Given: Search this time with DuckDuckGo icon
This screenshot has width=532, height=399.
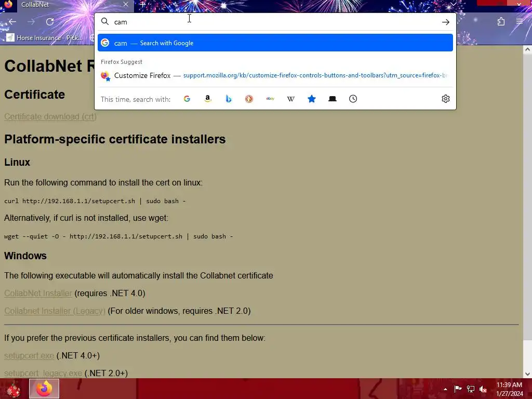Looking at the screenshot, I should [249, 99].
